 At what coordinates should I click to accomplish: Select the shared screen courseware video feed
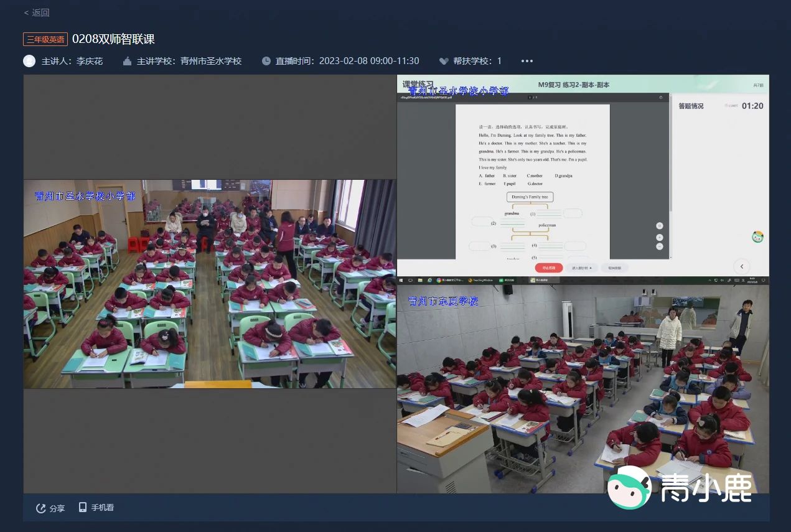pos(583,180)
